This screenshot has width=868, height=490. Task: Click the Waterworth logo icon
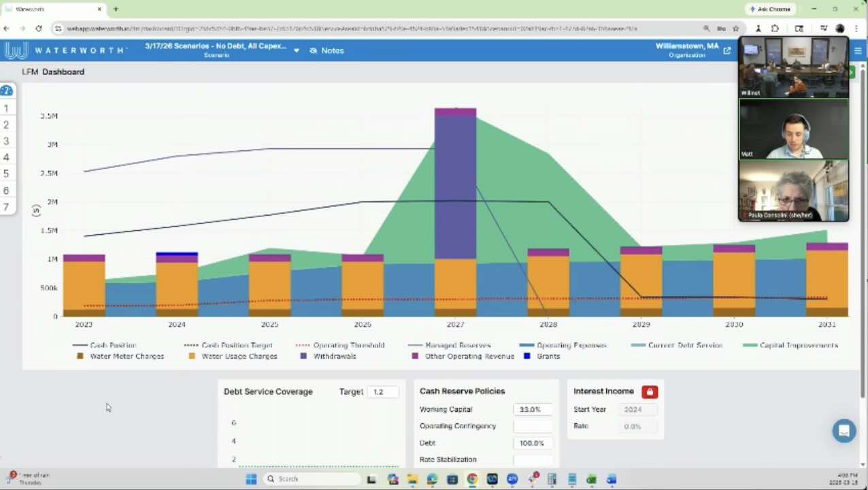pyautogui.click(x=16, y=50)
